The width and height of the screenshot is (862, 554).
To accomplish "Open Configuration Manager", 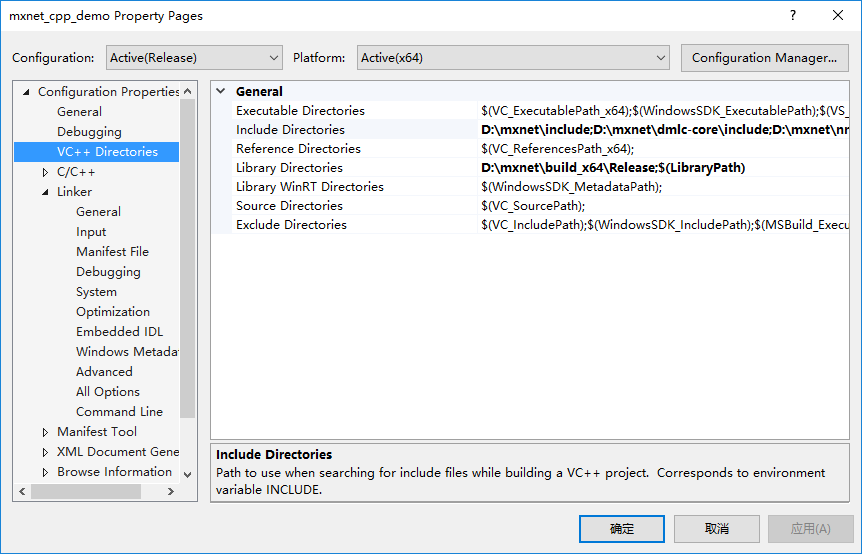I will [764, 58].
